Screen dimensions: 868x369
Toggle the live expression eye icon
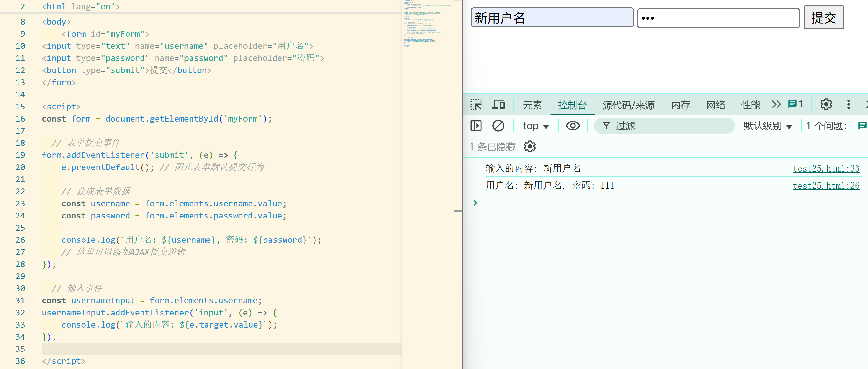coord(573,126)
